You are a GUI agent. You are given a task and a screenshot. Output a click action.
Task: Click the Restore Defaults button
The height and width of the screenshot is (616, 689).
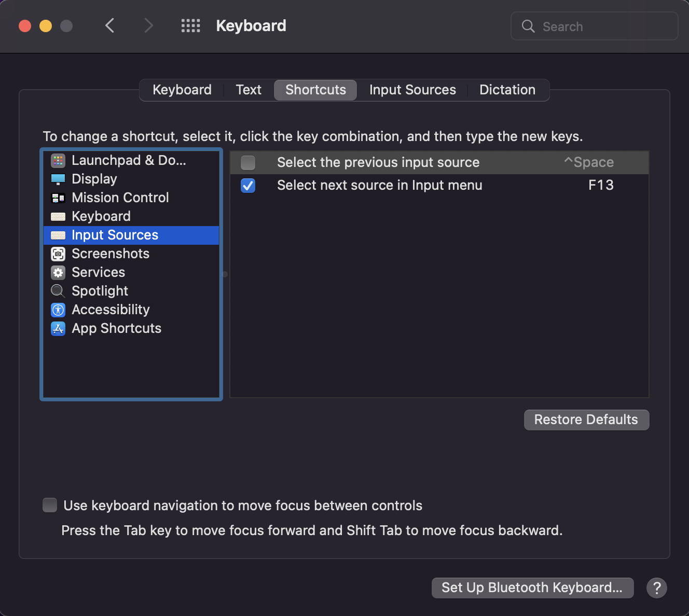tap(586, 419)
